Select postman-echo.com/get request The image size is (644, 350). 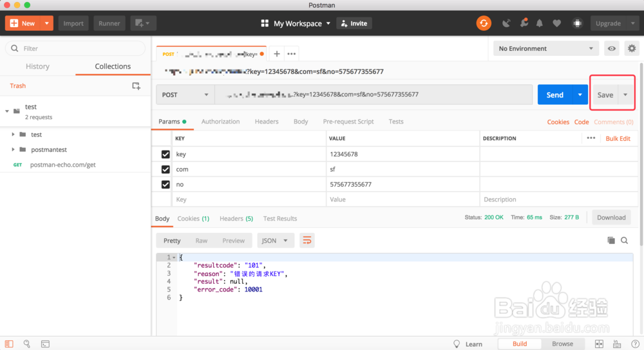62,165
